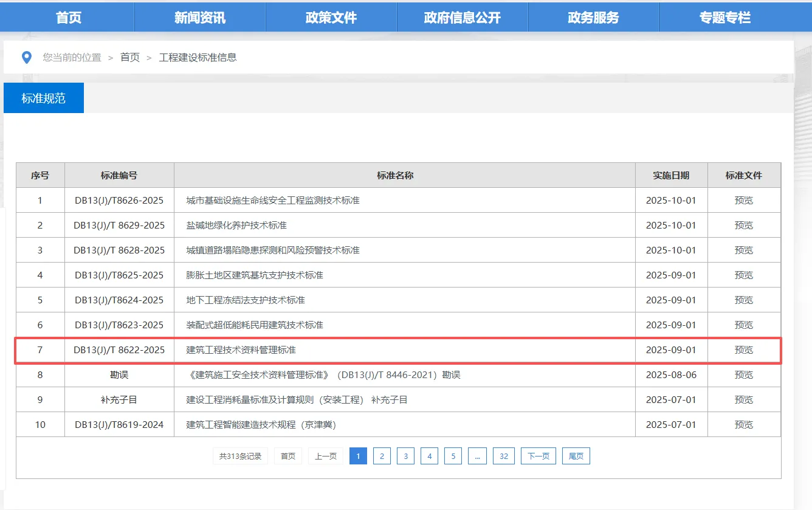The image size is (812, 510).
Task: Select the 首页 item in top navigation
Action: coord(68,17)
